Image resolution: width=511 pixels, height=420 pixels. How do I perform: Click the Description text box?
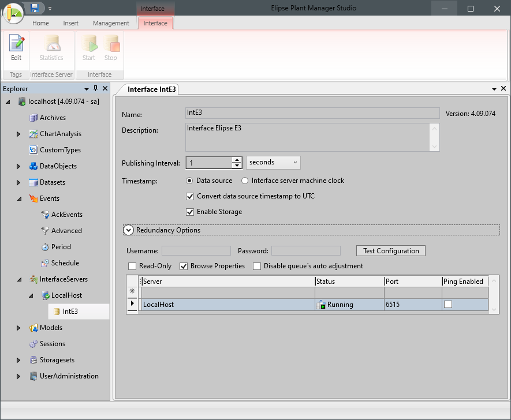[312, 137]
